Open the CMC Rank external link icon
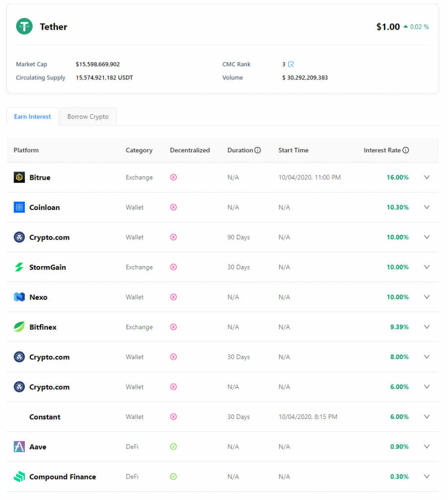The width and height of the screenshot is (448, 500). 291,64
